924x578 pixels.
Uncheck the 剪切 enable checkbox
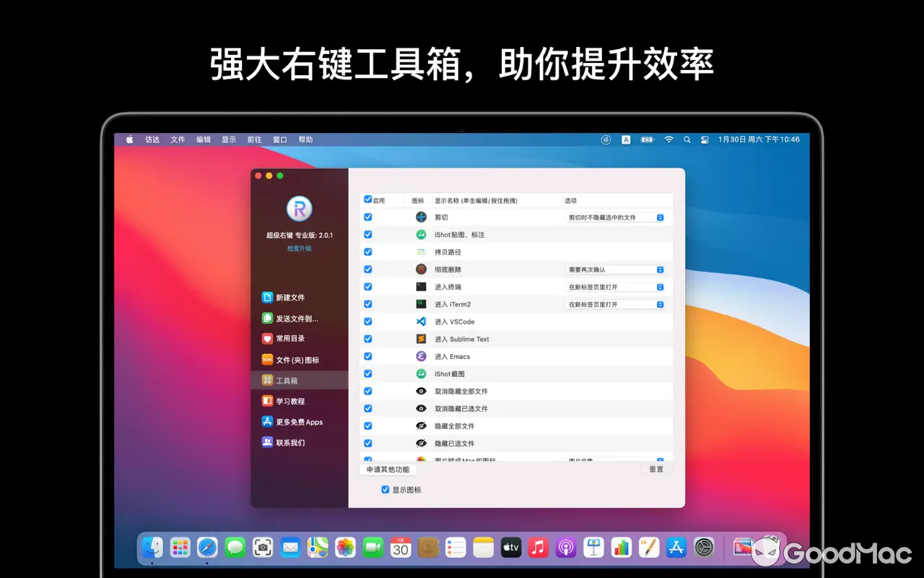367,217
